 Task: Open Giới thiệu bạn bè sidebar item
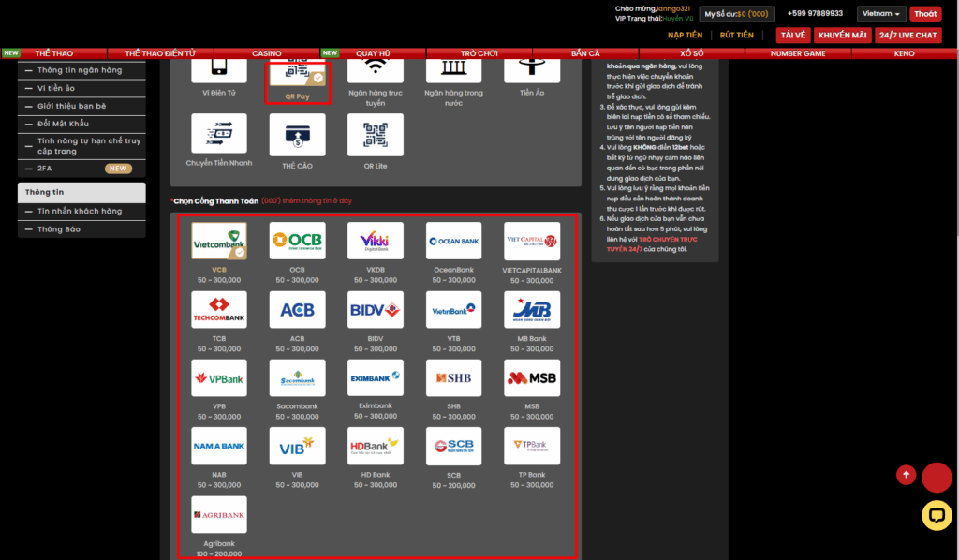tap(81, 106)
